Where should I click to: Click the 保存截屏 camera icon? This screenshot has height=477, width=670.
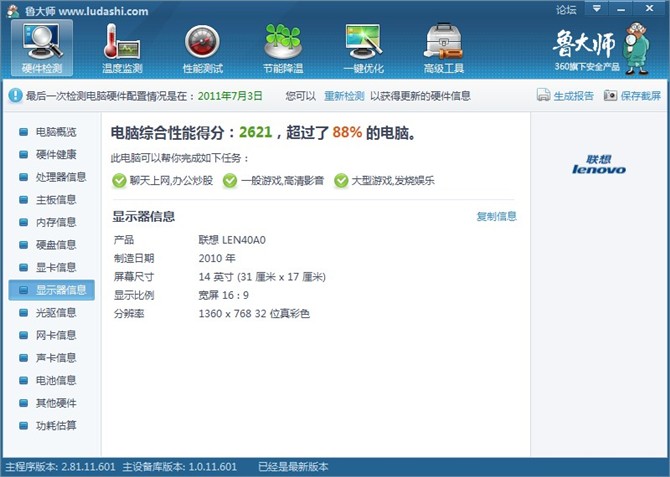[610, 95]
